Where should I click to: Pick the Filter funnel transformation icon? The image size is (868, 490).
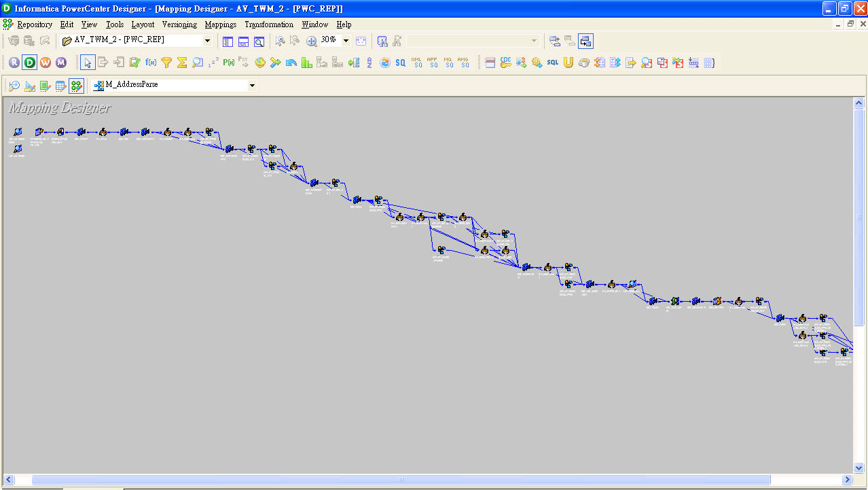166,63
